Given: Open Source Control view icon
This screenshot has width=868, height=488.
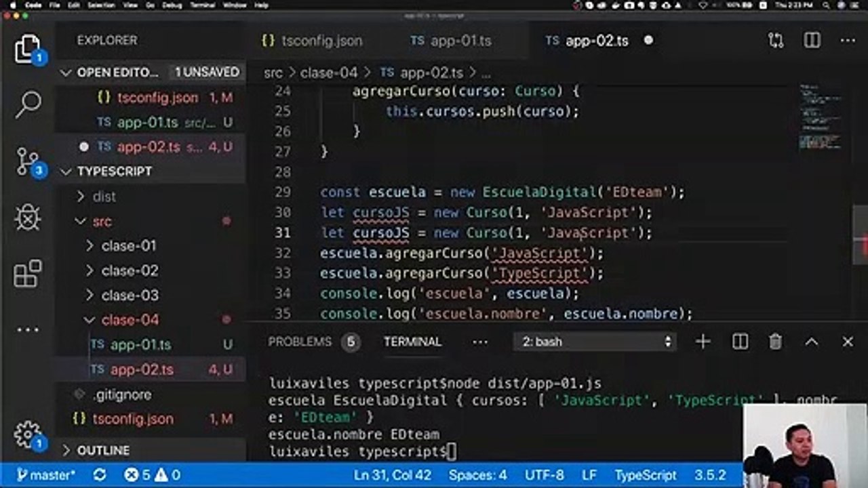Looking at the screenshot, I should pyautogui.click(x=27, y=161).
